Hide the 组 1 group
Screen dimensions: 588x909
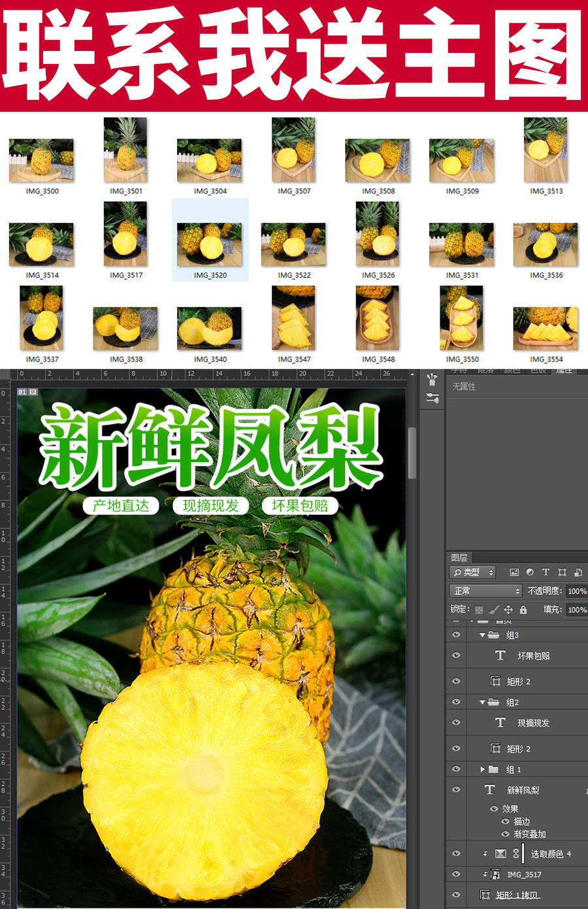(456, 770)
